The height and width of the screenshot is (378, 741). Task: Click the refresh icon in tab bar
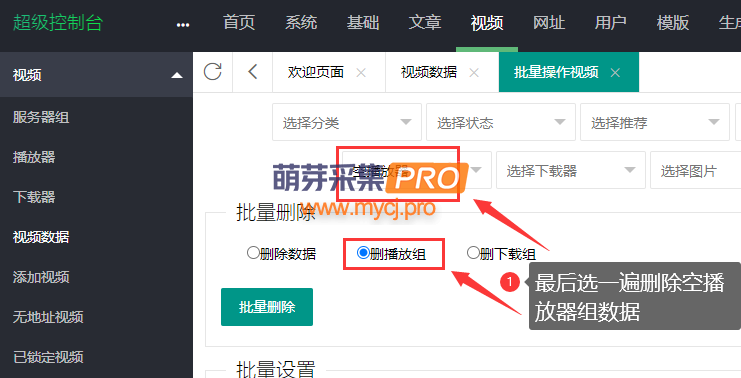(213, 72)
